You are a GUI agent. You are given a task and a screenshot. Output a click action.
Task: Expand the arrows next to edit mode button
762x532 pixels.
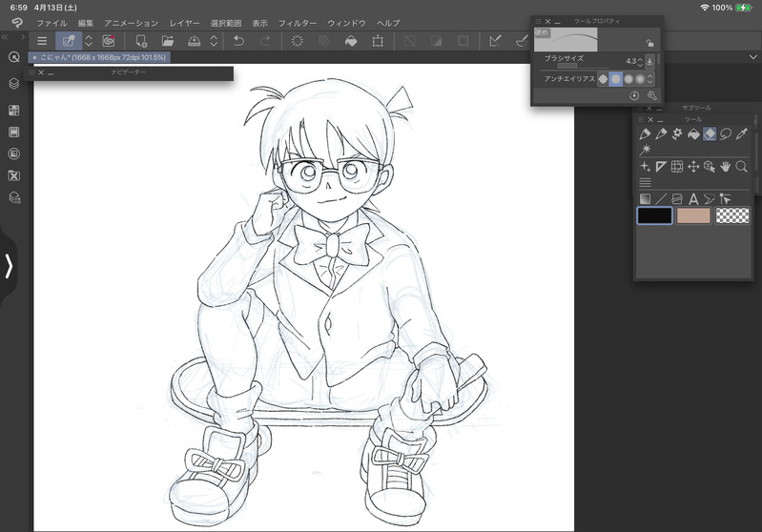point(89,41)
